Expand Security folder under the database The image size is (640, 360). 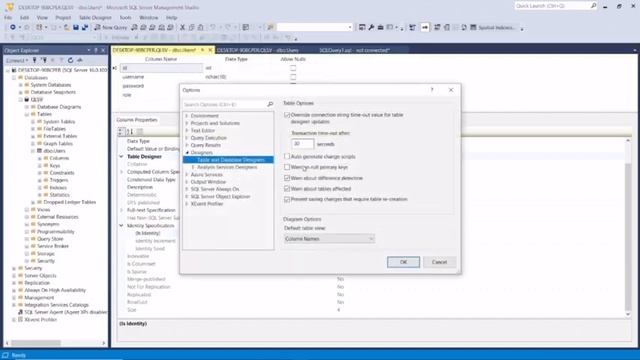(27, 261)
